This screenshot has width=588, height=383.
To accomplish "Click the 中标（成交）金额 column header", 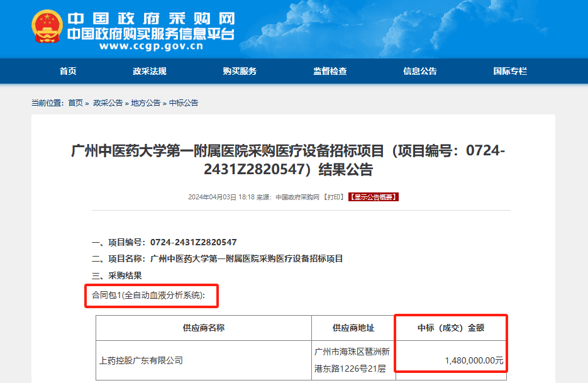I will [451, 328].
